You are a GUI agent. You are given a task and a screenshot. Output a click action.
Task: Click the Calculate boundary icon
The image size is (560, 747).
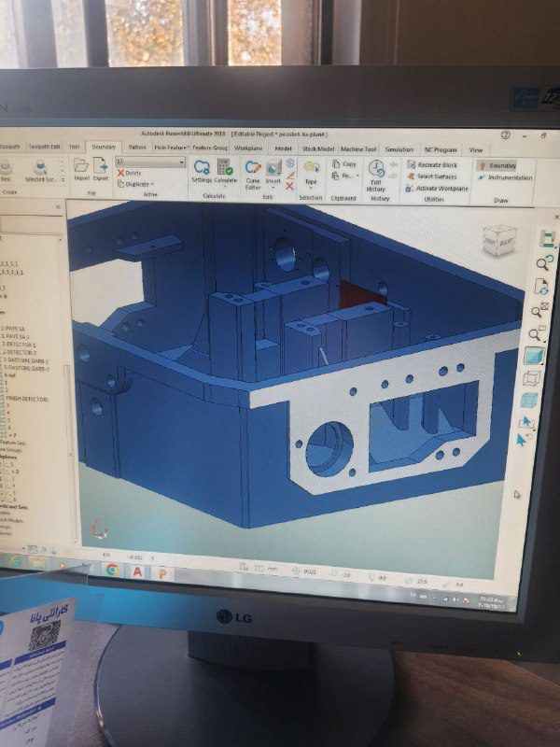(x=226, y=170)
